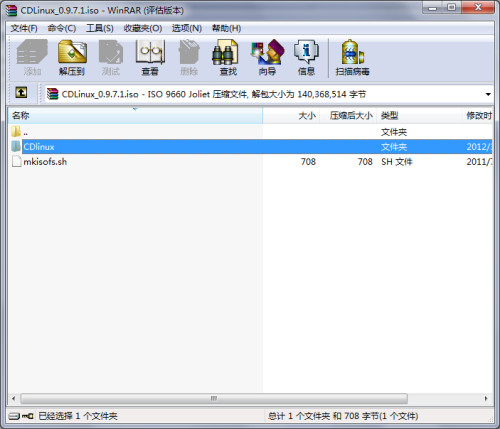Minimize the WinRAR window
The image size is (500, 429).
pos(432,7)
